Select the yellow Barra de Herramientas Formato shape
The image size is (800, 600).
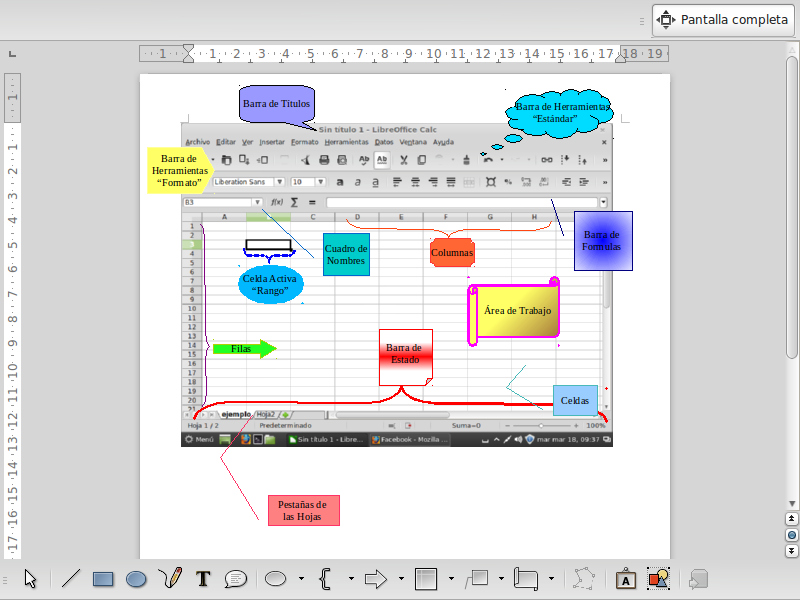pos(180,170)
